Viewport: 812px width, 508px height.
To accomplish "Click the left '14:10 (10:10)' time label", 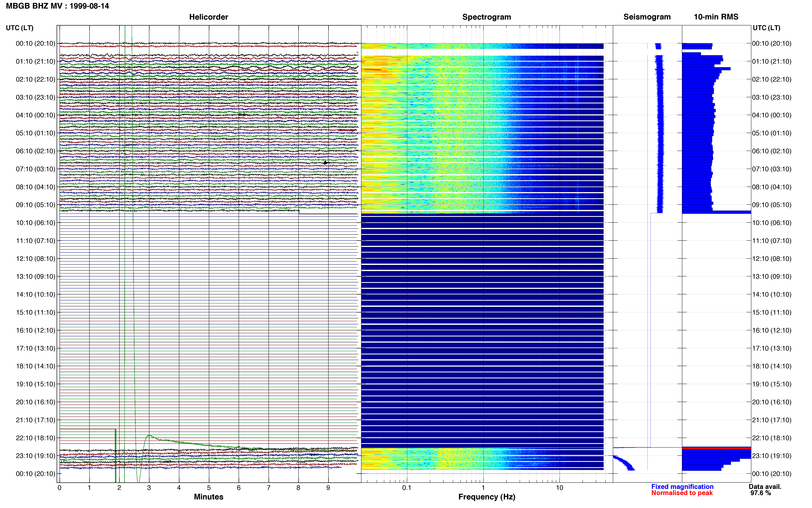I will pos(36,294).
